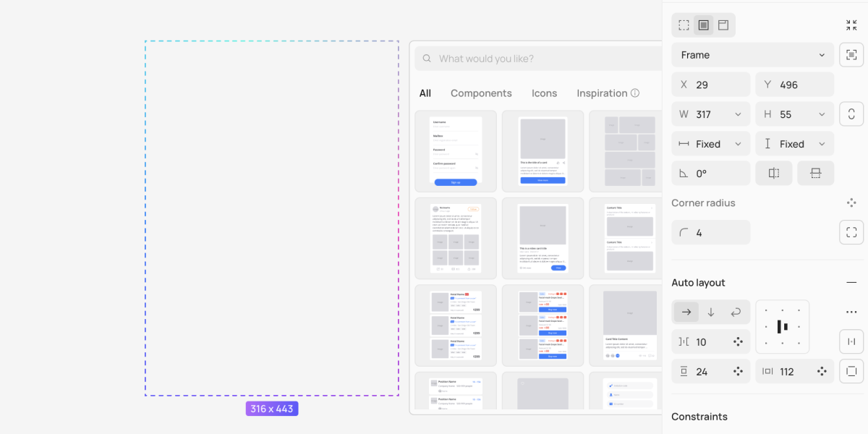Select the sign-up form template thumbnail
Image resolution: width=868 pixels, height=434 pixels.
456,151
